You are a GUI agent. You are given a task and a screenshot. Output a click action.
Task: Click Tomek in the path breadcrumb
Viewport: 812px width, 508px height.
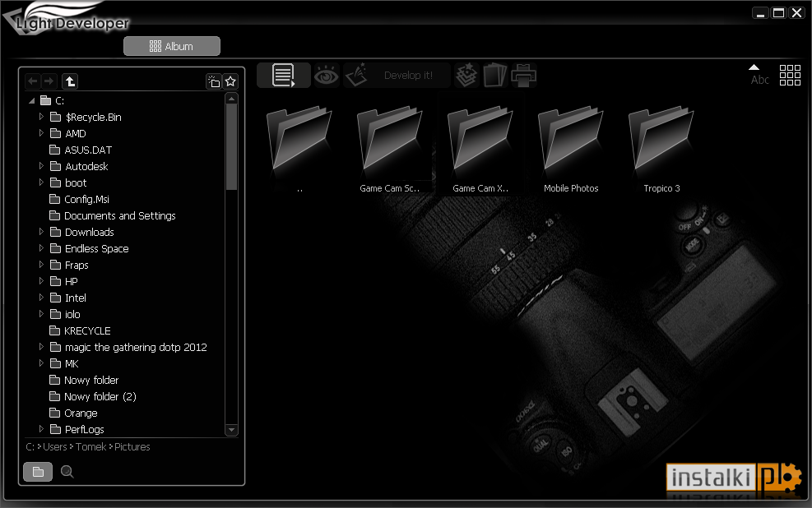(91, 446)
